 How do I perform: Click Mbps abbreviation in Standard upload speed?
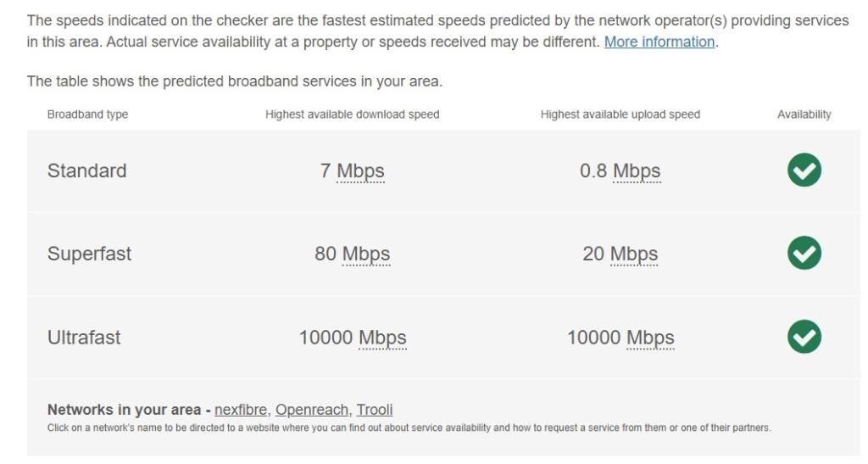tap(637, 171)
